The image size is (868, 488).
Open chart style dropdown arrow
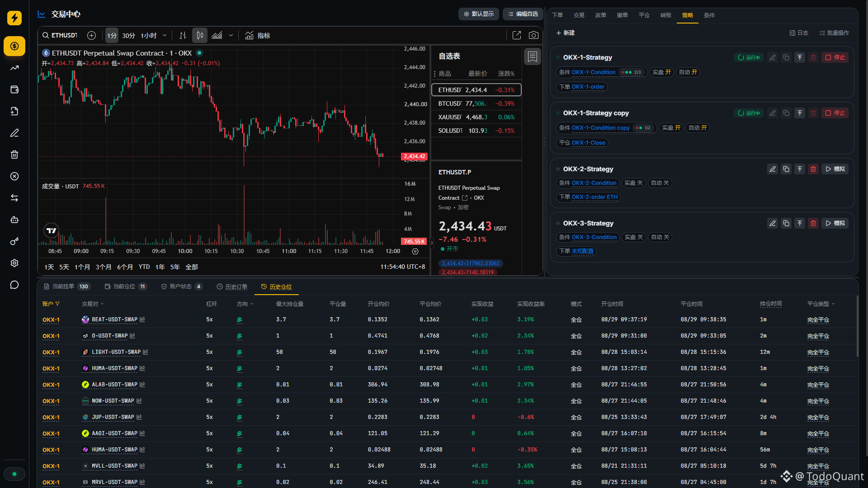tap(231, 35)
